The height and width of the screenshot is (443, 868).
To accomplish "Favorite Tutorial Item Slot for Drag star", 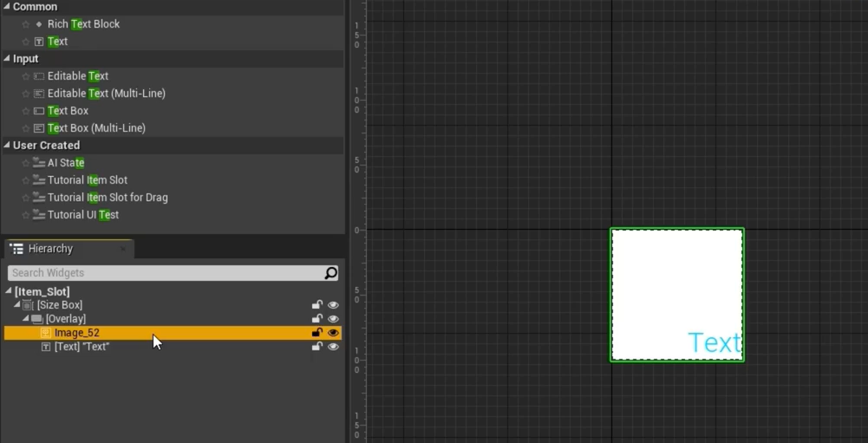I will click(x=25, y=197).
